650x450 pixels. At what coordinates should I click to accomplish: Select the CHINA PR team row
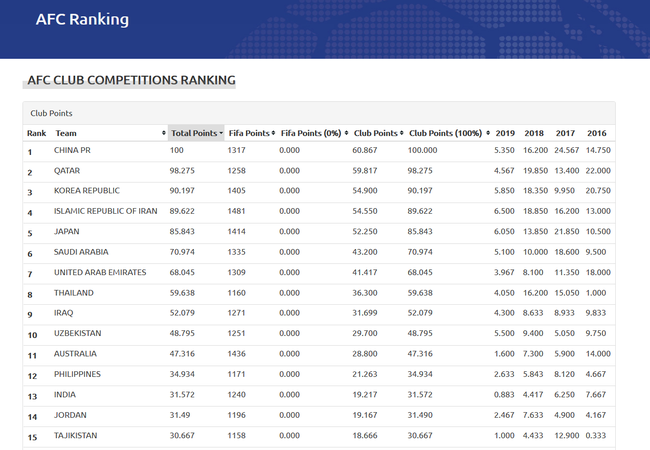click(x=319, y=151)
